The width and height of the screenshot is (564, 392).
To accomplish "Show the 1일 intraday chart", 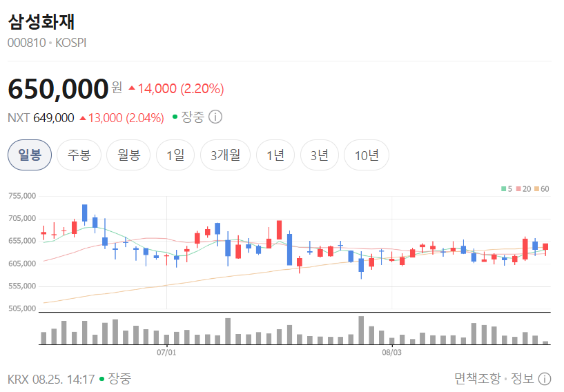I will coord(175,155).
